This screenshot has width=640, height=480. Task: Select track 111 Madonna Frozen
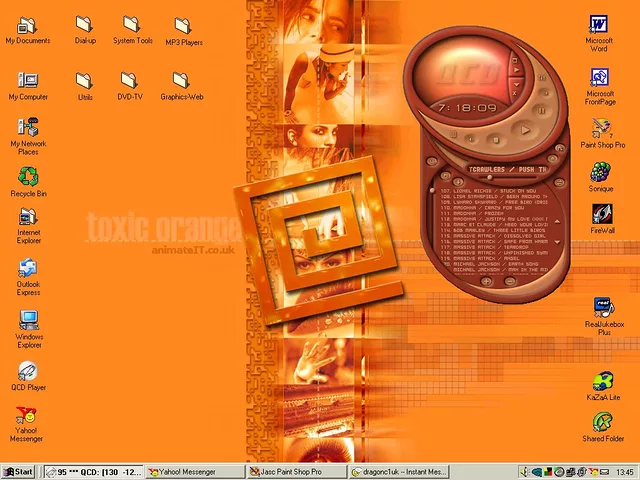coord(472,213)
